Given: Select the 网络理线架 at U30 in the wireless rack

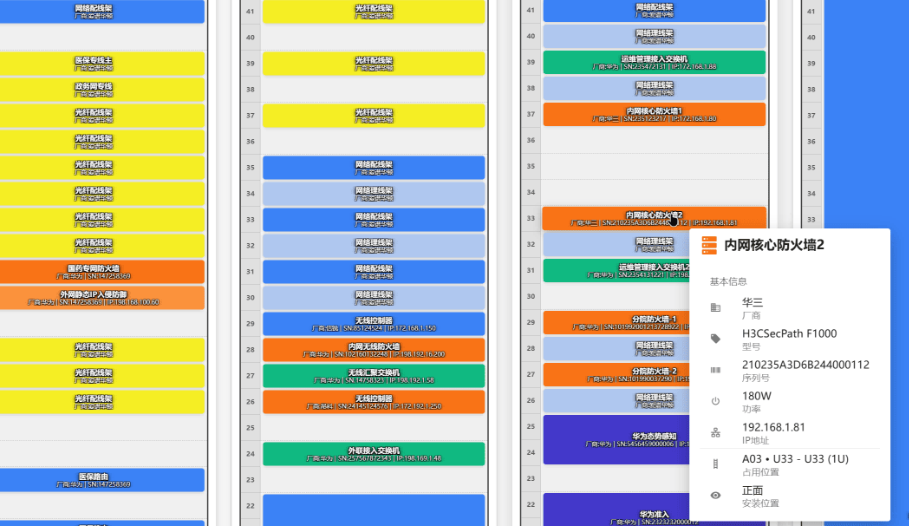Looking at the screenshot, I should [374, 298].
